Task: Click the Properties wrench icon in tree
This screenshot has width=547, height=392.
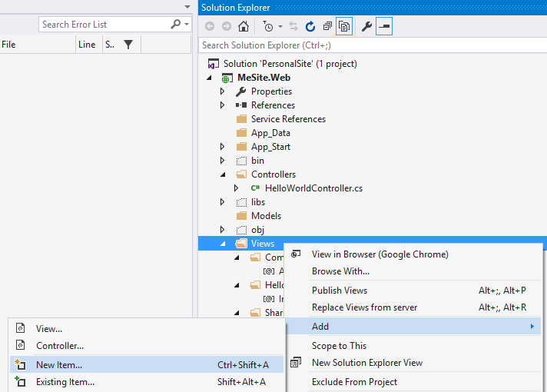Action: pos(241,91)
